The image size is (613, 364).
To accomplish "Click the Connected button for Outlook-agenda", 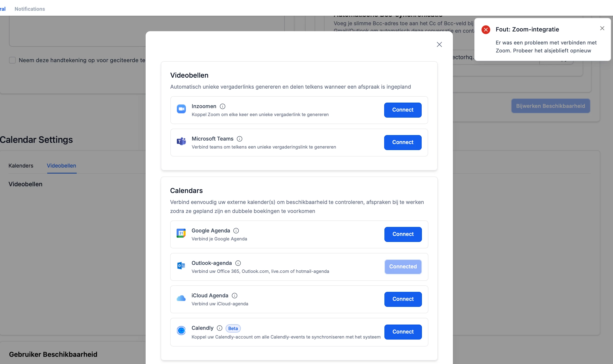I will coord(403,267).
